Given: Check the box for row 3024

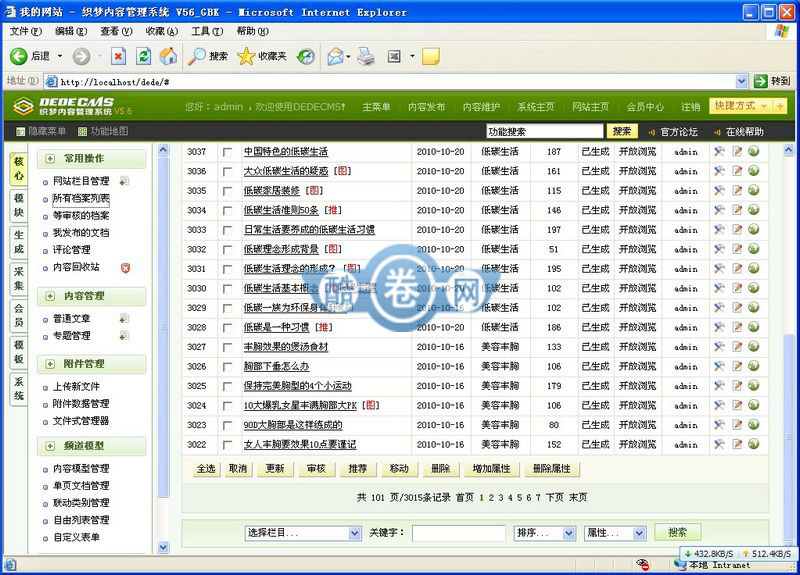Looking at the screenshot, I should 228,406.
